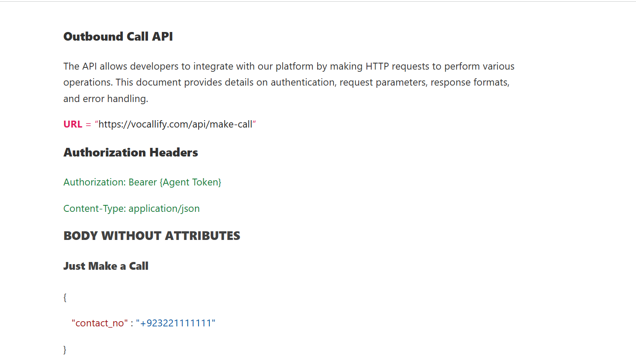Click the phrase error handling in paragraph
Viewport: 636px width, 364px height.
point(115,99)
